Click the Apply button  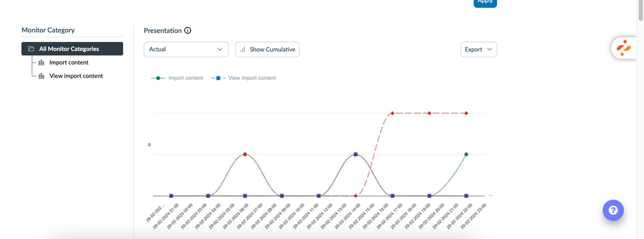485,3
